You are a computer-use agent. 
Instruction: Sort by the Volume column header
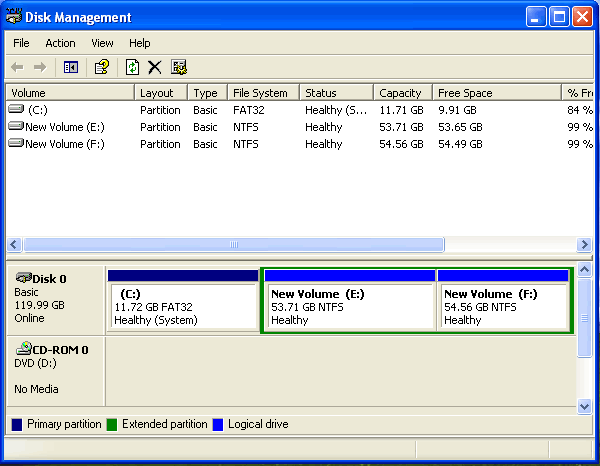pos(70,93)
